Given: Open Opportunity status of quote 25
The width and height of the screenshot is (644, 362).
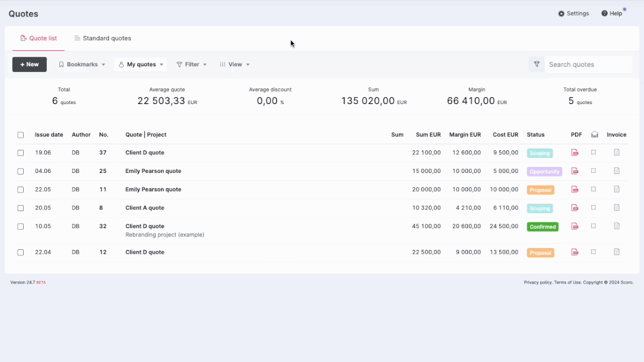Looking at the screenshot, I should click(544, 171).
